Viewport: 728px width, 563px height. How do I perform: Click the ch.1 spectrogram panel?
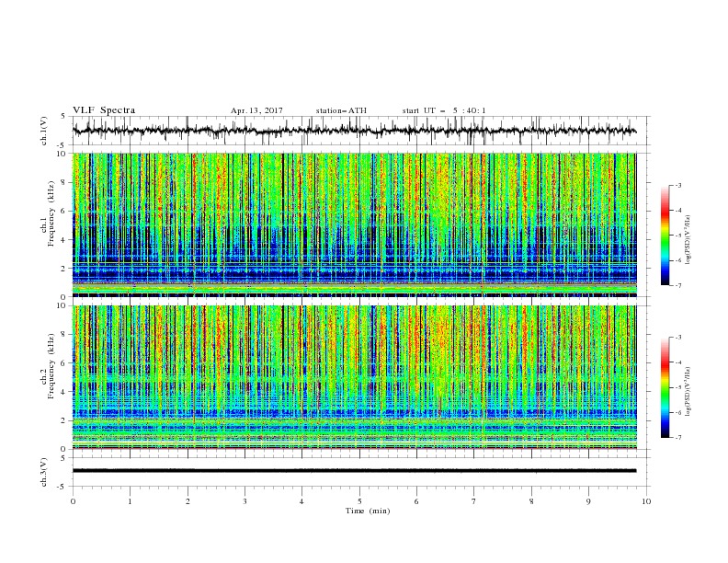point(354,224)
